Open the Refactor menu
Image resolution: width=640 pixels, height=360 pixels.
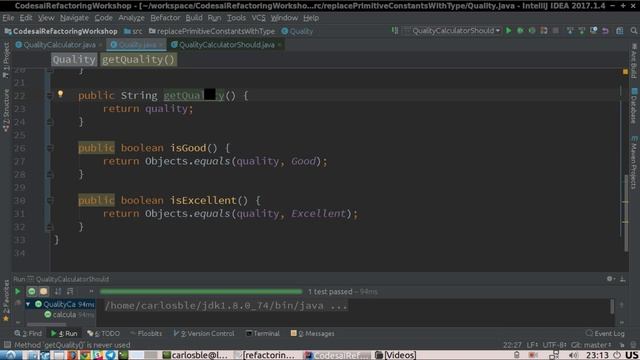(165, 18)
